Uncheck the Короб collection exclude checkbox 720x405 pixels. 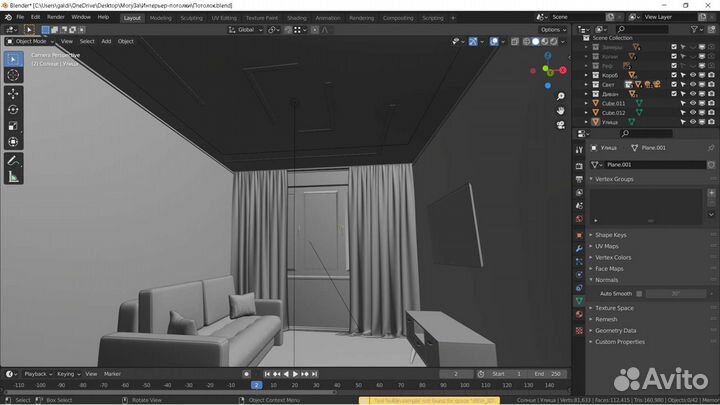click(674, 75)
